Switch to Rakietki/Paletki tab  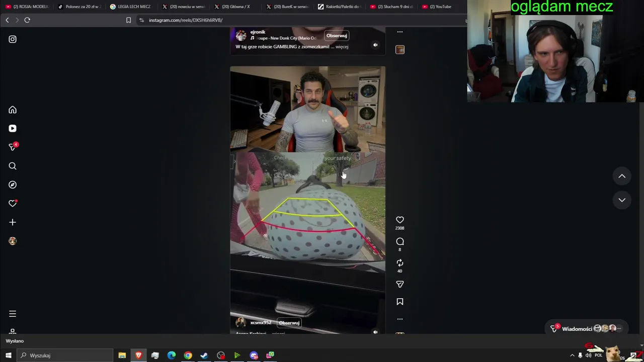tap(341, 7)
